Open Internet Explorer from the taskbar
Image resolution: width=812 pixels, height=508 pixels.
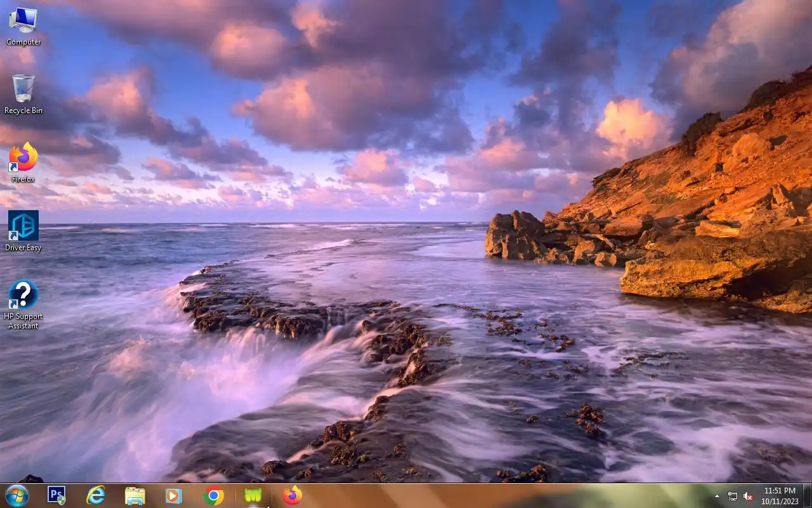pyautogui.click(x=96, y=495)
